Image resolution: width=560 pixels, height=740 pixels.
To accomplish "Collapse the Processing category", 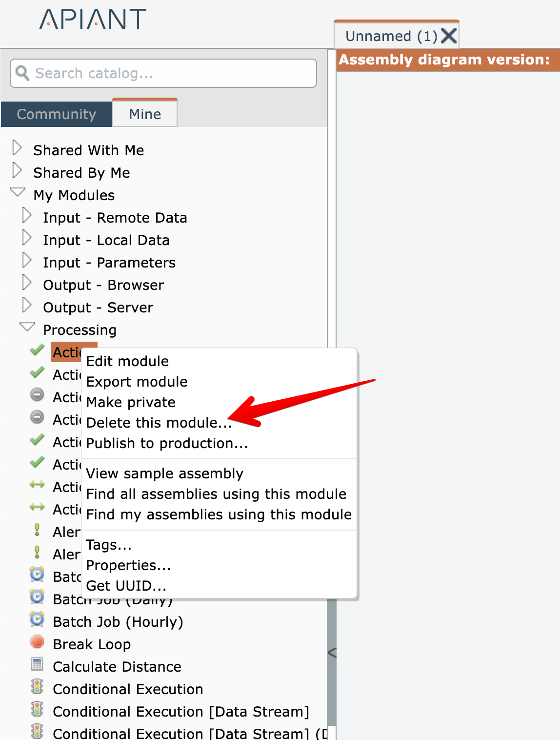I will click(27, 327).
